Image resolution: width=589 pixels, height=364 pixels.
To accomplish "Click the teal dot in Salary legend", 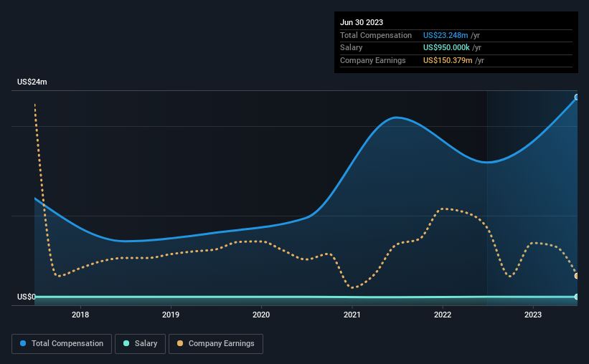I will click(126, 343).
